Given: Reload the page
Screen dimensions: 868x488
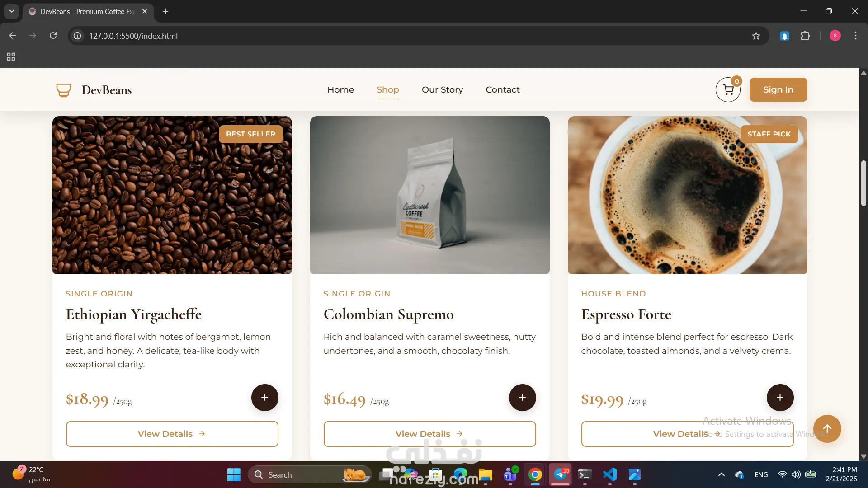Looking at the screenshot, I should pos(53,36).
